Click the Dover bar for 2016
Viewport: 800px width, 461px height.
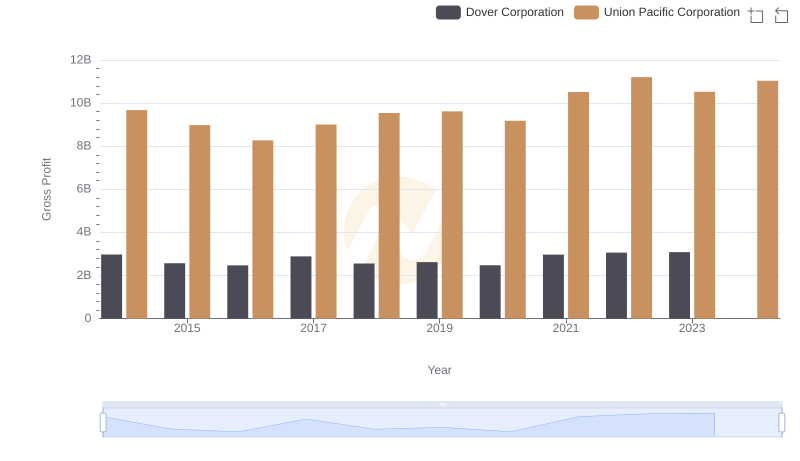pos(238,292)
